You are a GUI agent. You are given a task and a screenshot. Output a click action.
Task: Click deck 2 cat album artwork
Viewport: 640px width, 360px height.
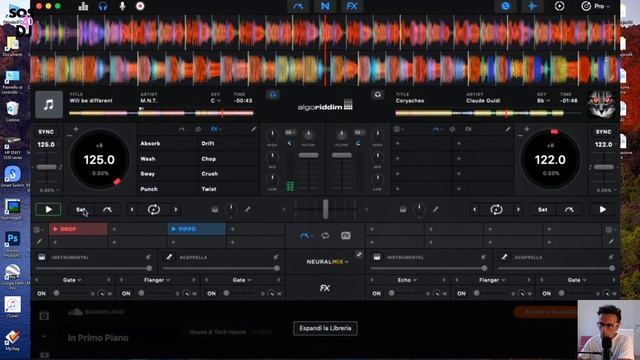point(601,104)
